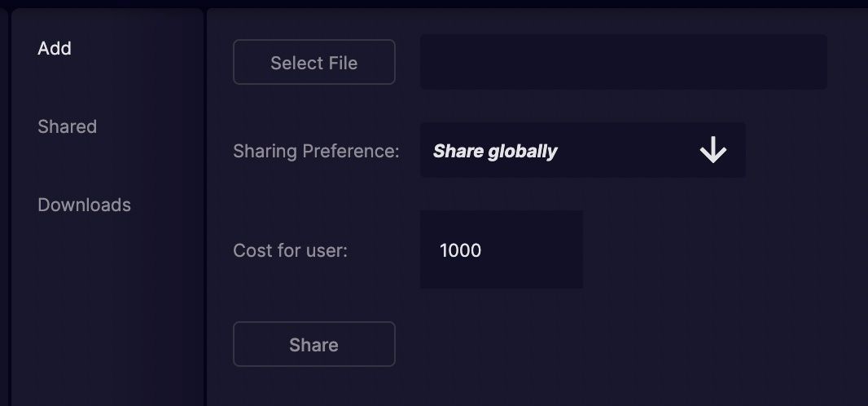The width and height of the screenshot is (868, 406).
Task: Click the Share button
Action: (x=313, y=344)
